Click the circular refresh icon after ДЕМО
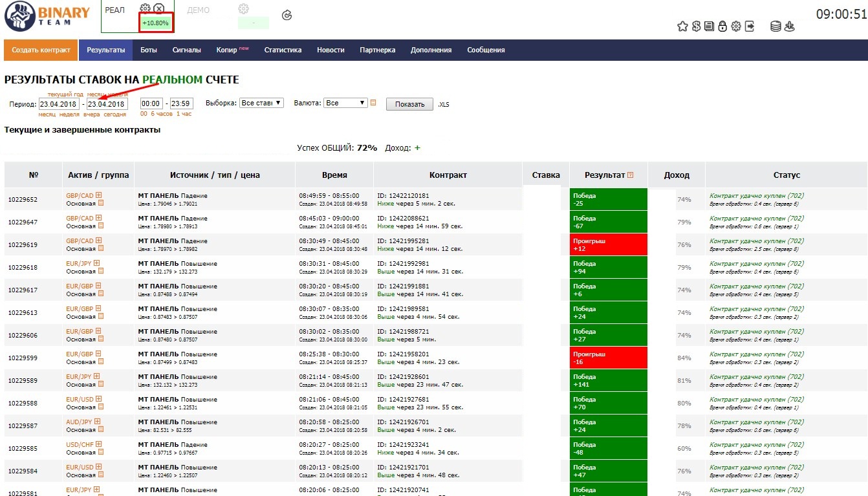 coord(287,15)
